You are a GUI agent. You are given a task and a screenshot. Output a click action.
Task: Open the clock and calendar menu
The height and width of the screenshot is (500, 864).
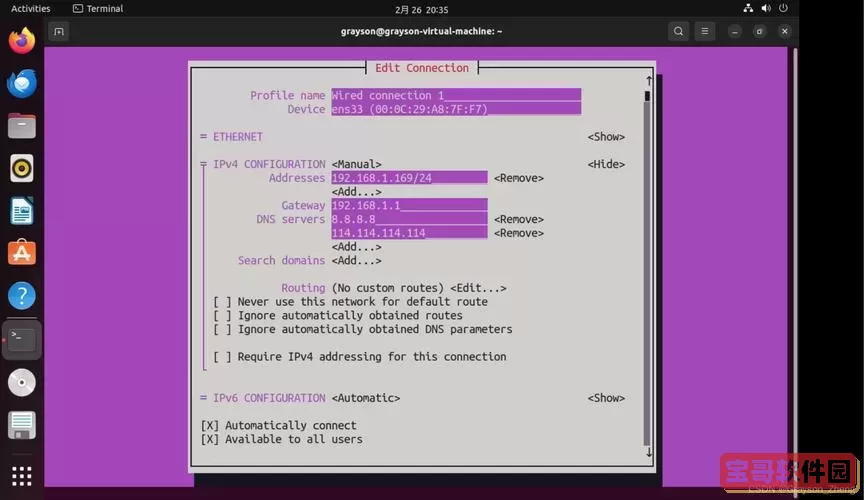point(422,9)
